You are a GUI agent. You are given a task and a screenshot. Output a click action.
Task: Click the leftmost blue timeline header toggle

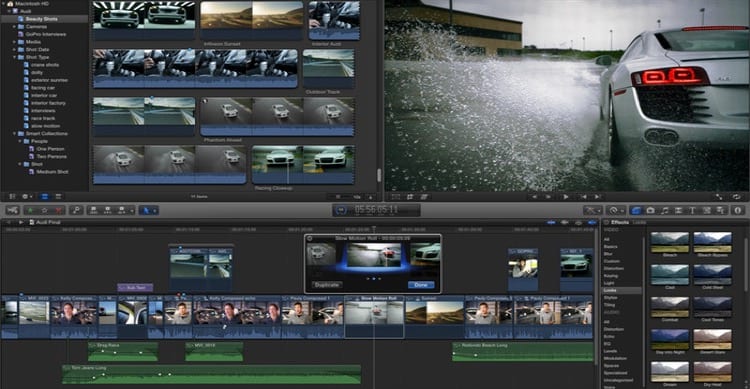click(551, 222)
